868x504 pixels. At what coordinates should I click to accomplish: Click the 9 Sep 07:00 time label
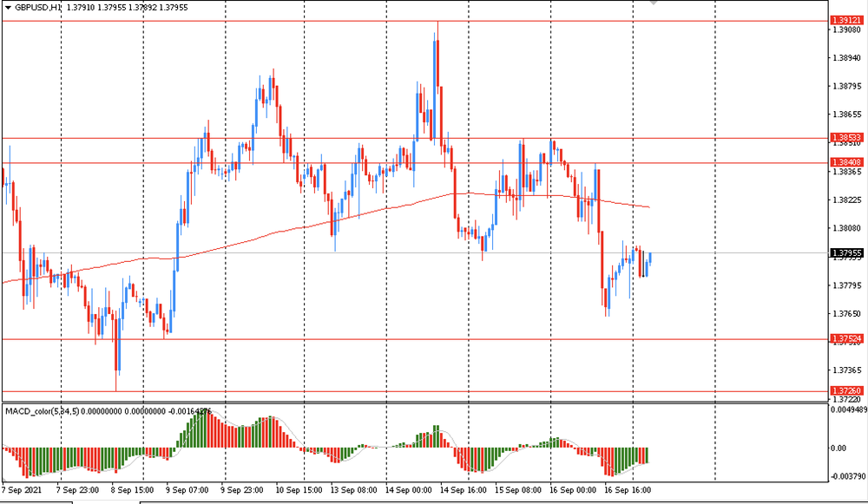click(187, 490)
